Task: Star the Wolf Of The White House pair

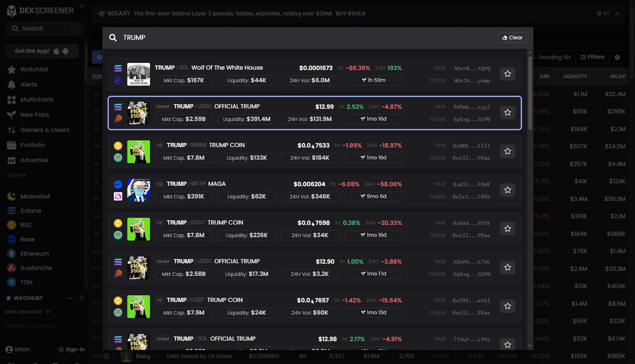Action: click(x=508, y=74)
